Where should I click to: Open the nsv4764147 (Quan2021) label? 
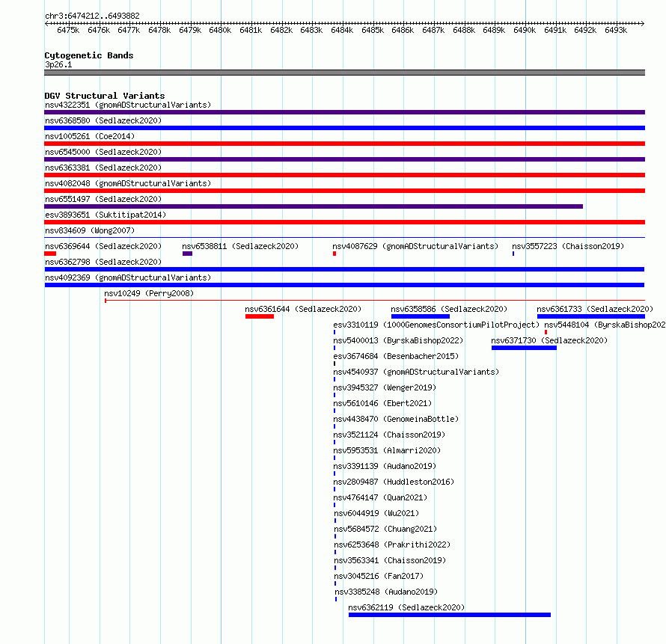(x=380, y=497)
